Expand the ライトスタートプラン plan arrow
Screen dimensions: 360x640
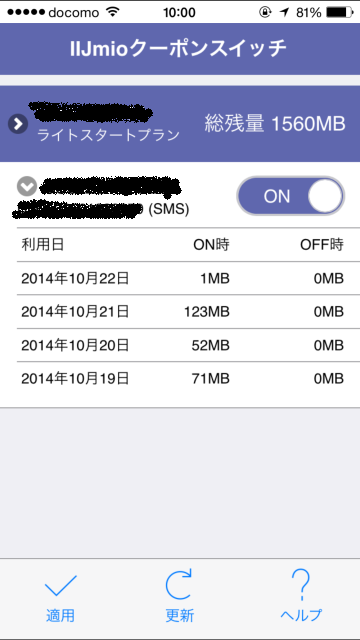(18, 124)
